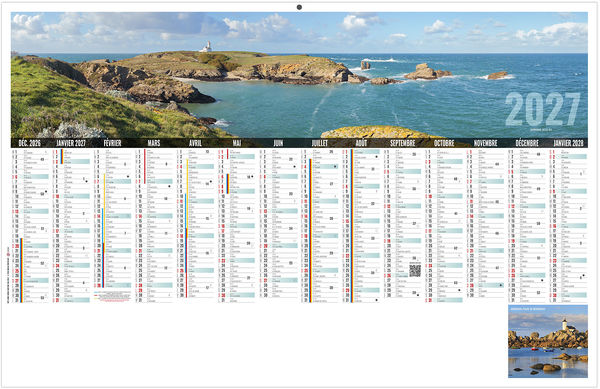This screenshot has height=389, width=600.
Task: Select the JANVIER 2027 column header
Action: click(71, 143)
